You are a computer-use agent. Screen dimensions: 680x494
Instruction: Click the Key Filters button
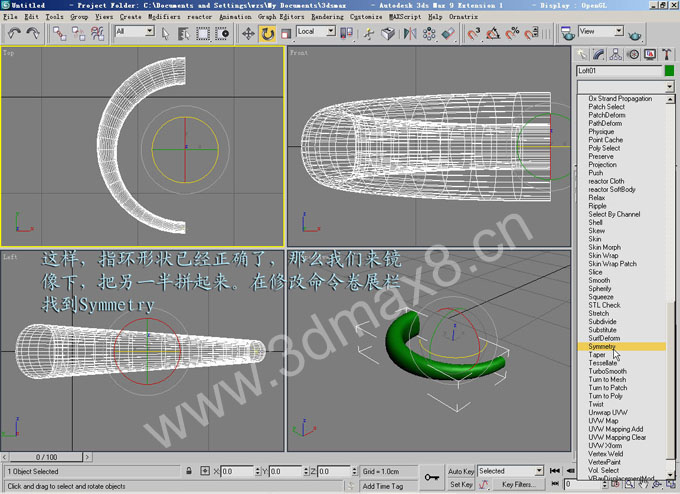click(x=519, y=484)
